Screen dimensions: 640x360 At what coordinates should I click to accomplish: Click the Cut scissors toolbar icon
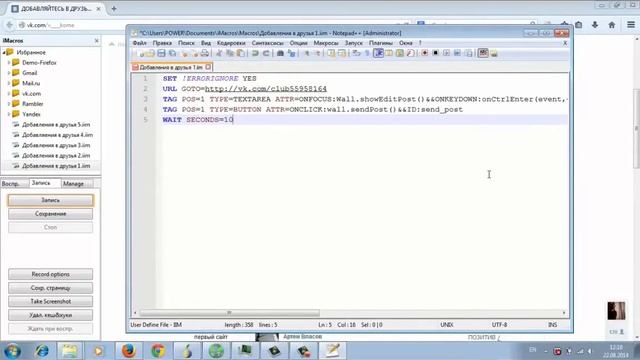219,53
